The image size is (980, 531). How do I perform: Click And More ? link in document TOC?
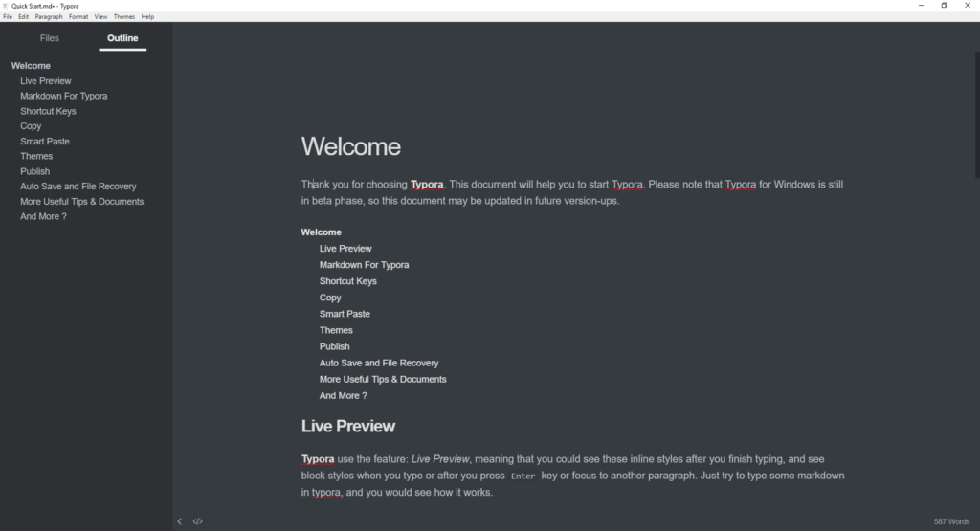click(344, 395)
